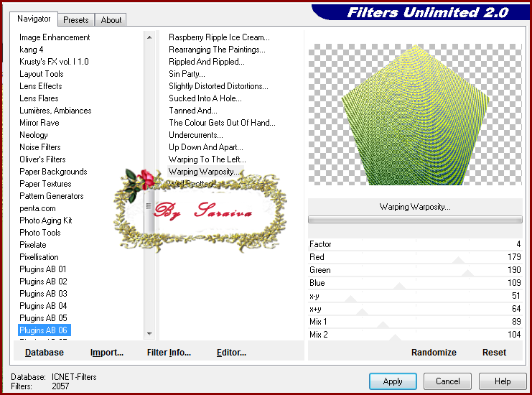Choose Sin Party... filter
Screen dimensions: 532x395
(187, 74)
